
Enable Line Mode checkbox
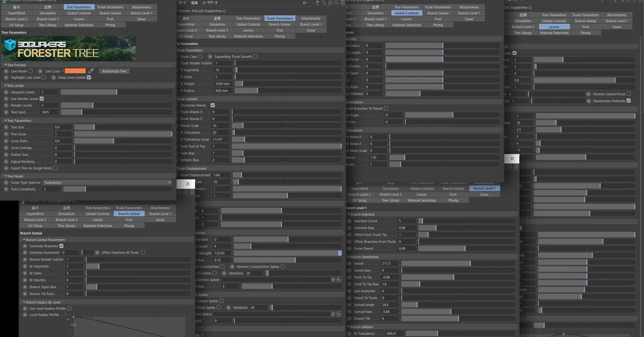pos(30,71)
